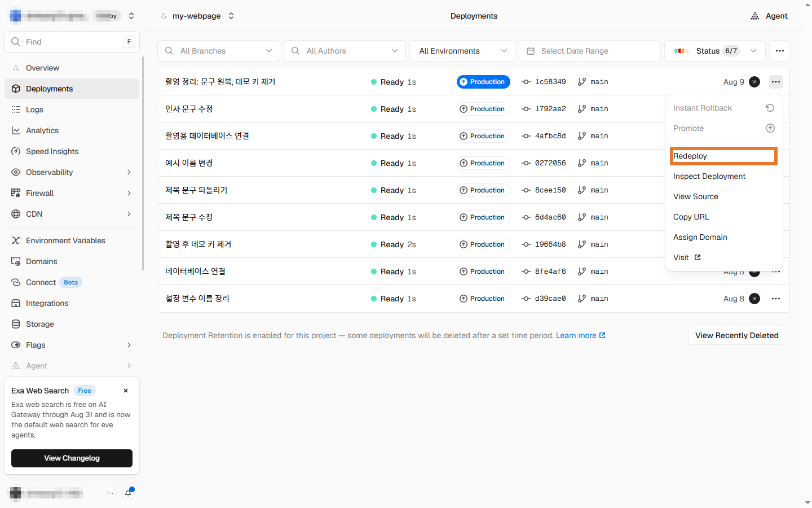Expand the Agent sidebar section
This screenshot has width=812, height=508.
click(x=72, y=366)
